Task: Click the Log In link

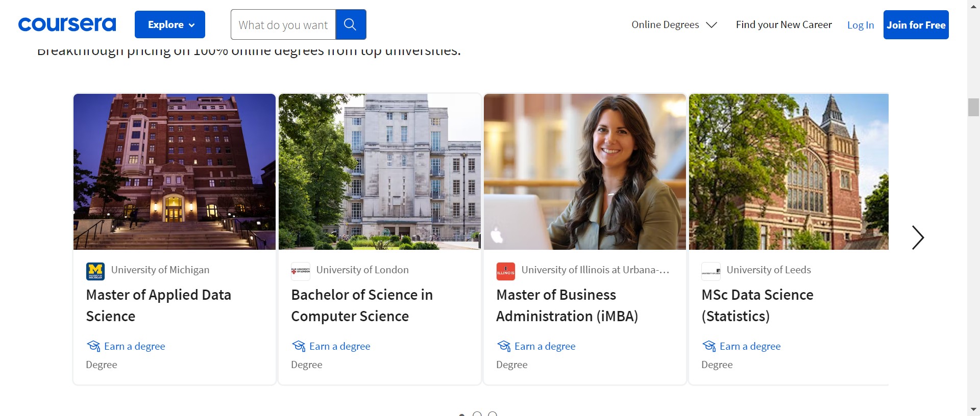Action: [x=860, y=25]
